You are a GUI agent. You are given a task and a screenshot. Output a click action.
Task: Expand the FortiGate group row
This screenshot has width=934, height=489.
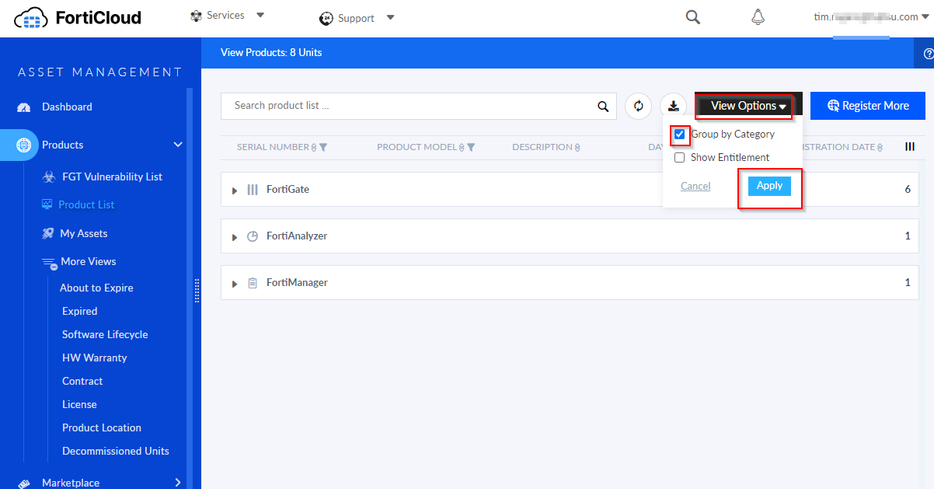point(234,191)
